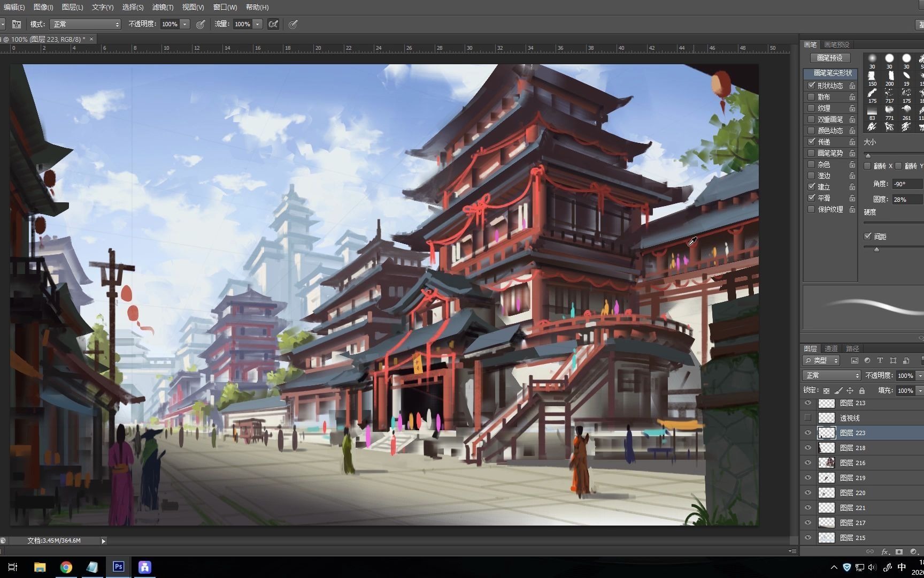This screenshot has height=578, width=924.
Task: Enable 颜色动态 checkbox
Action: click(812, 131)
